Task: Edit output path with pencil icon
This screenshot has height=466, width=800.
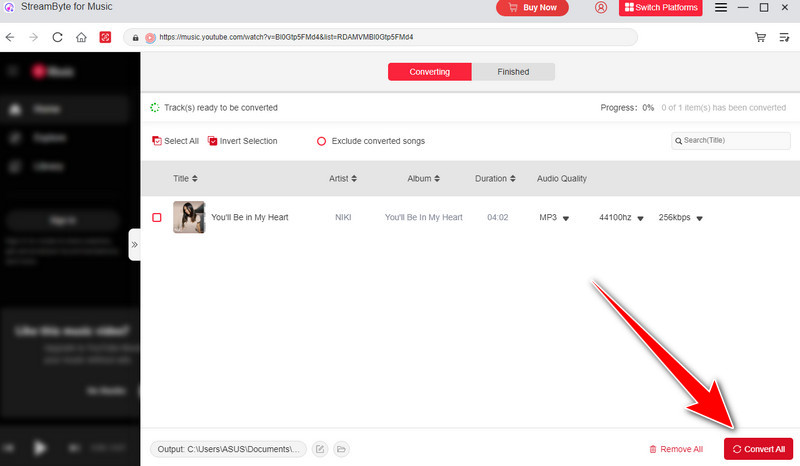Action: (320, 449)
